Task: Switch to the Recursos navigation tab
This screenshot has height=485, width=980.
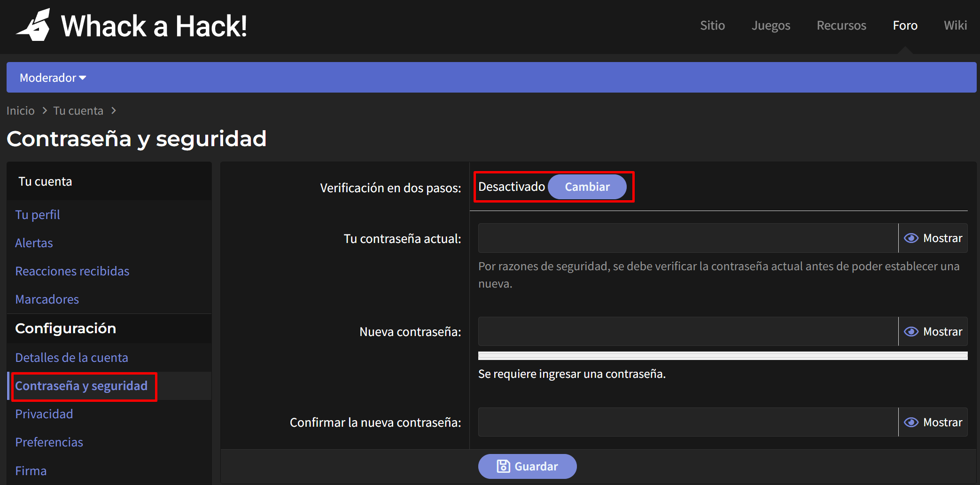Action: 841,25
